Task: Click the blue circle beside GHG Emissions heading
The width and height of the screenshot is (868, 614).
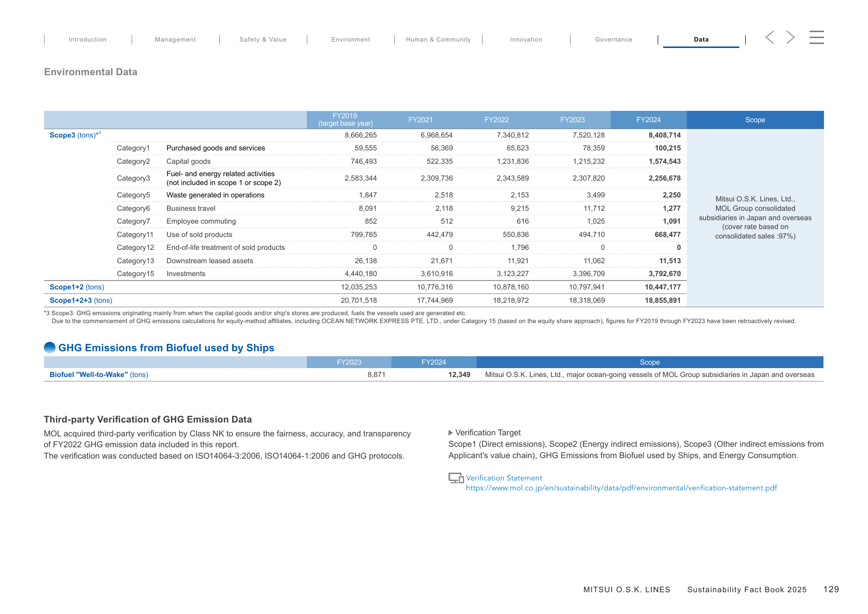Action: click(49, 348)
